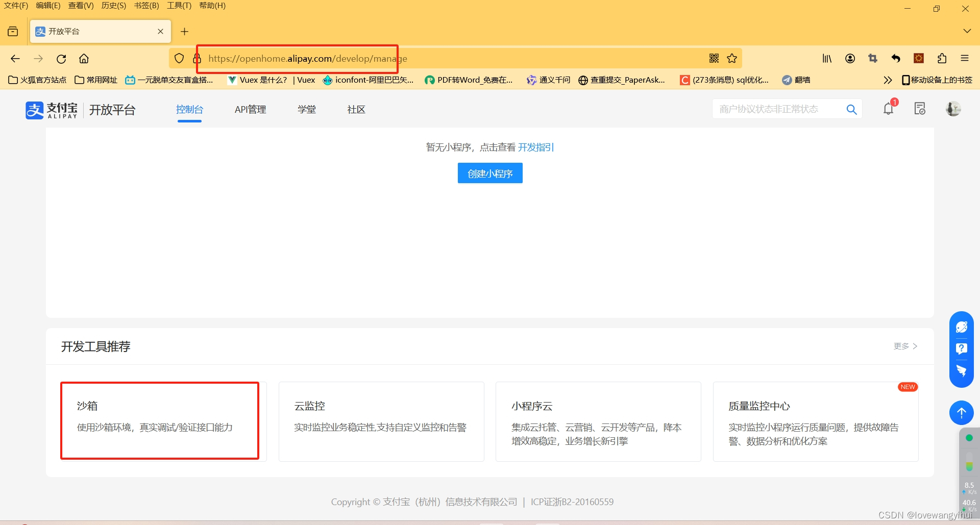Open the floating planet assistant icon
This screenshot has width=980, height=525.
point(962,327)
